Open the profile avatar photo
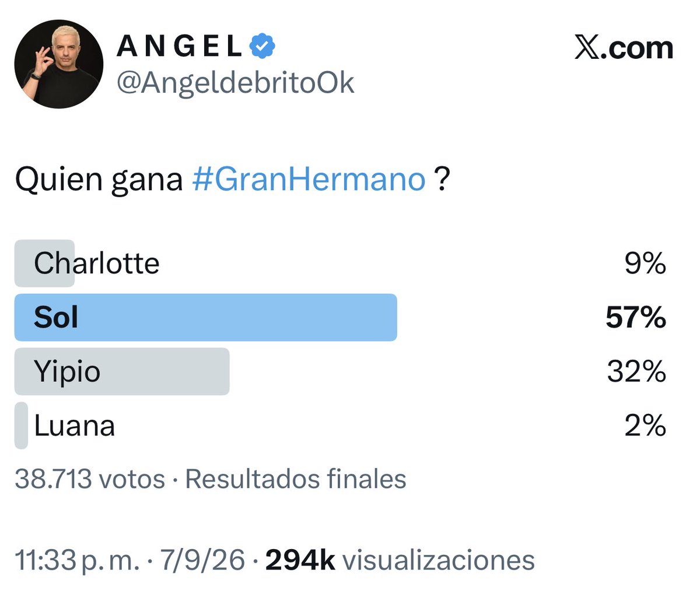Screen dimensions: 700x601 (58, 64)
